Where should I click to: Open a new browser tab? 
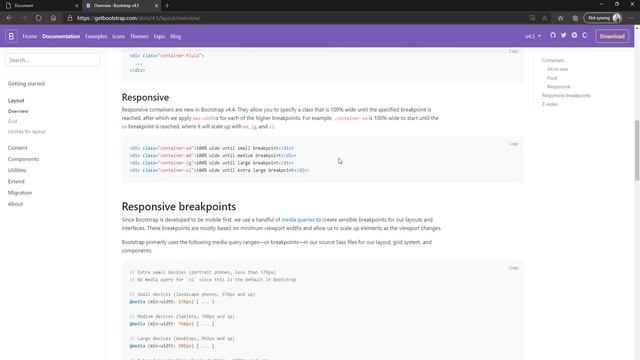point(167,6)
